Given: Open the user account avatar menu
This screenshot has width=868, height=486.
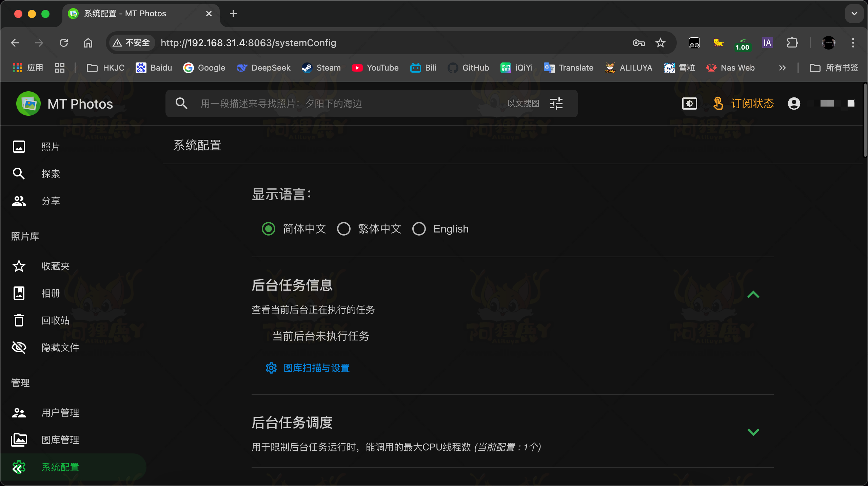Looking at the screenshot, I should [x=794, y=104].
